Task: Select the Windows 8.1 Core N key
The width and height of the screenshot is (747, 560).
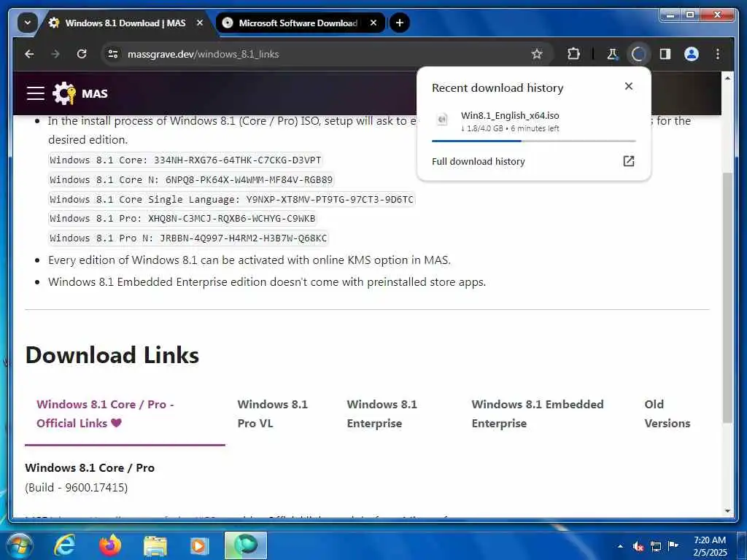Action: tap(191, 179)
